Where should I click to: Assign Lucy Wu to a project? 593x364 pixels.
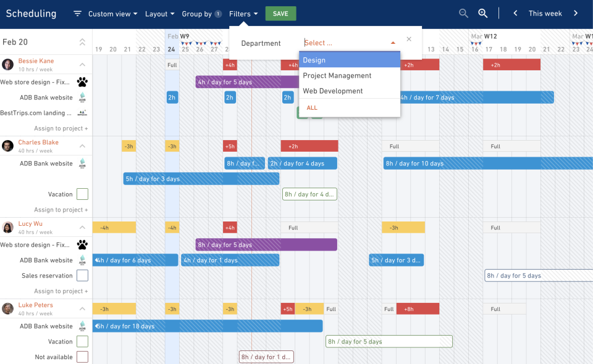pyautogui.click(x=61, y=291)
